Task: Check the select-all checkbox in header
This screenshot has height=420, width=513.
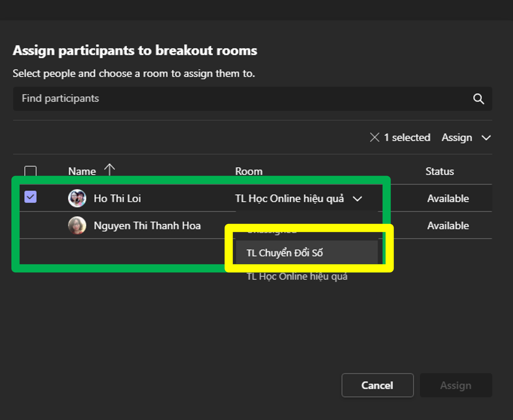Action: click(x=30, y=171)
